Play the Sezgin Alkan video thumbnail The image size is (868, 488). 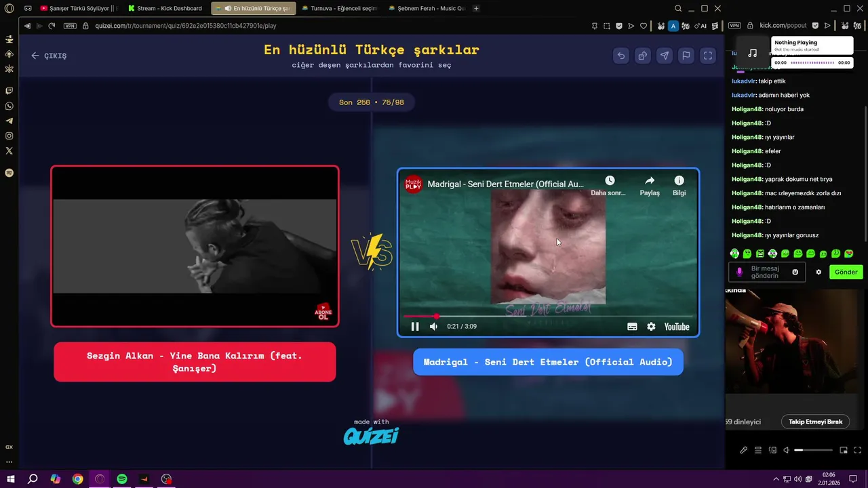pyautogui.click(x=195, y=246)
